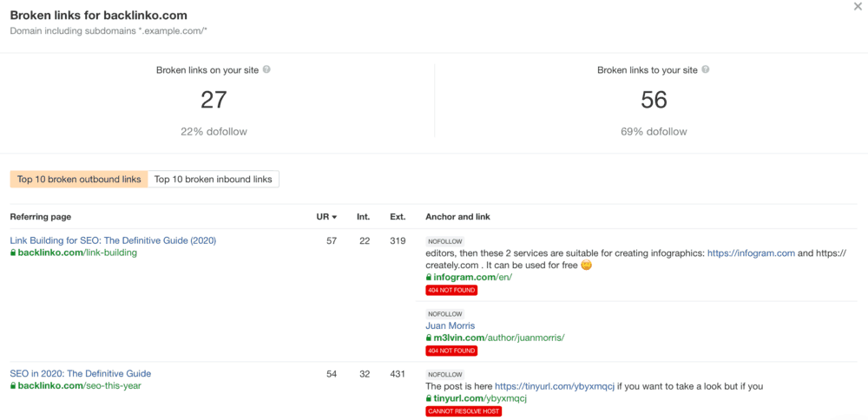Click the Ext. column header
Viewport: 868px width, 420px height.
coord(398,217)
